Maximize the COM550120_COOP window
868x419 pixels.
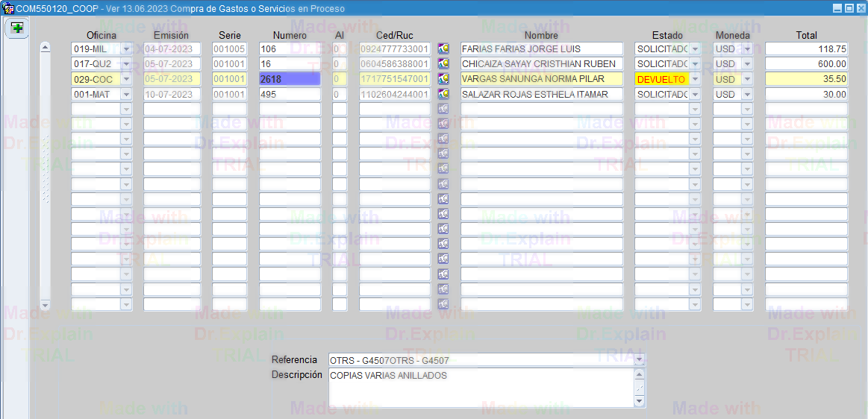pos(849,8)
